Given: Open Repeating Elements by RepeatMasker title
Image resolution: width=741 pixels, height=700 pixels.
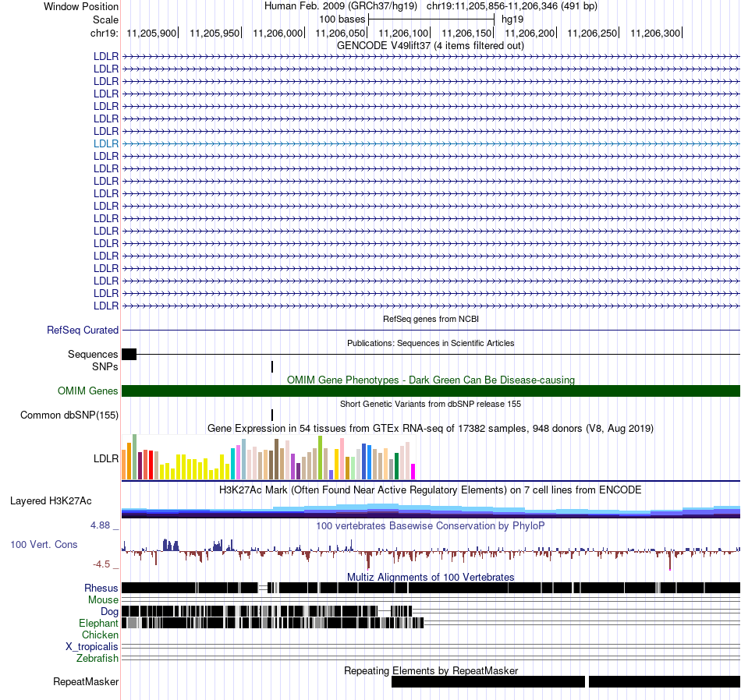Looking at the screenshot, I should pos(431,670).
